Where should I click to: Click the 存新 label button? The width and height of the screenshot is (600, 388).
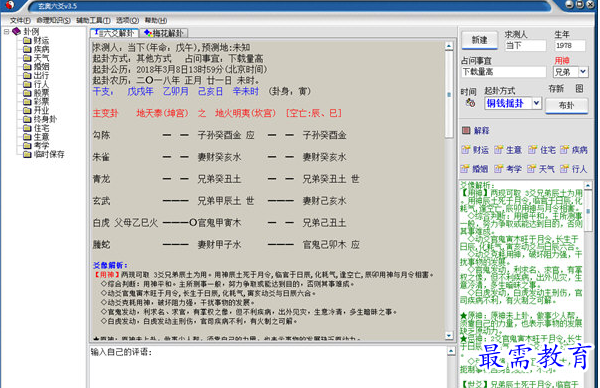pos(556,89)
